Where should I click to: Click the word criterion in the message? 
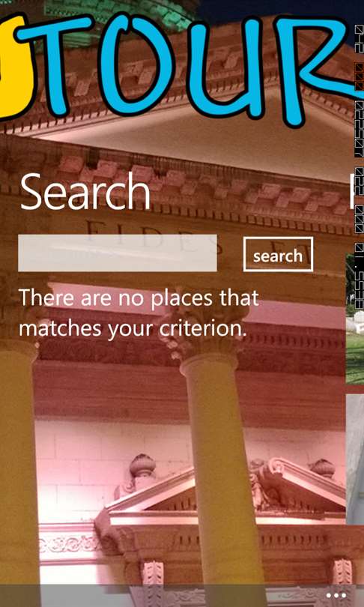tap(203, 328)
